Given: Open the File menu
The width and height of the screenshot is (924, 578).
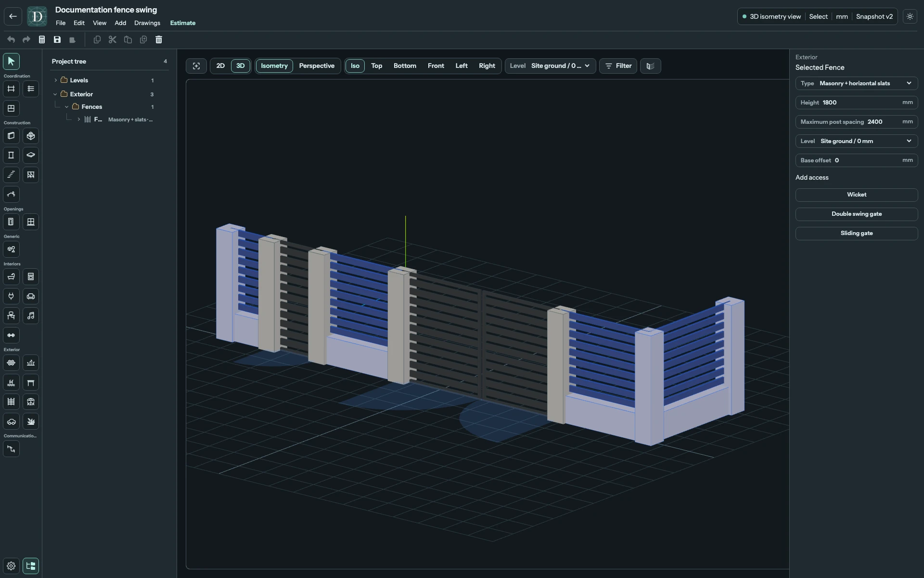Looking at the screenshot, I should 61,23.
